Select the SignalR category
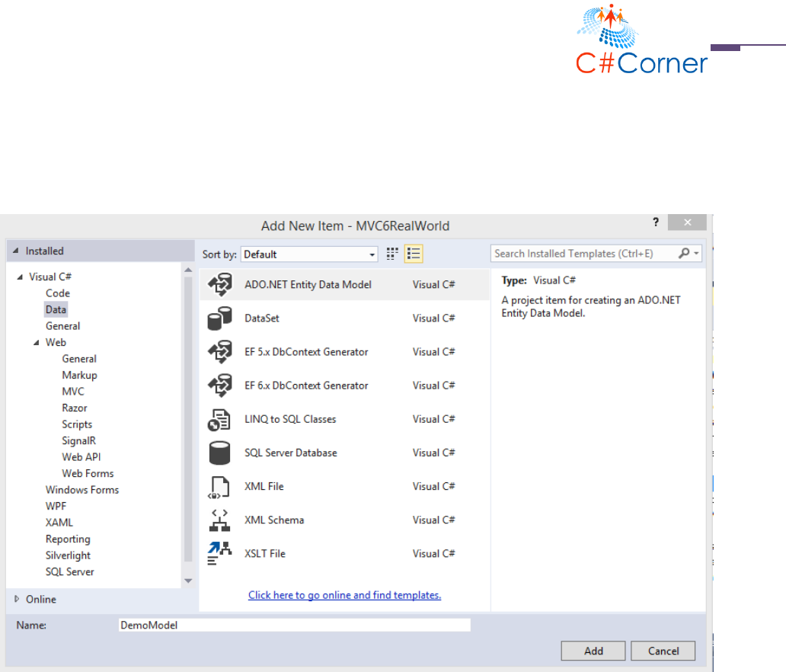 (78, 440)
